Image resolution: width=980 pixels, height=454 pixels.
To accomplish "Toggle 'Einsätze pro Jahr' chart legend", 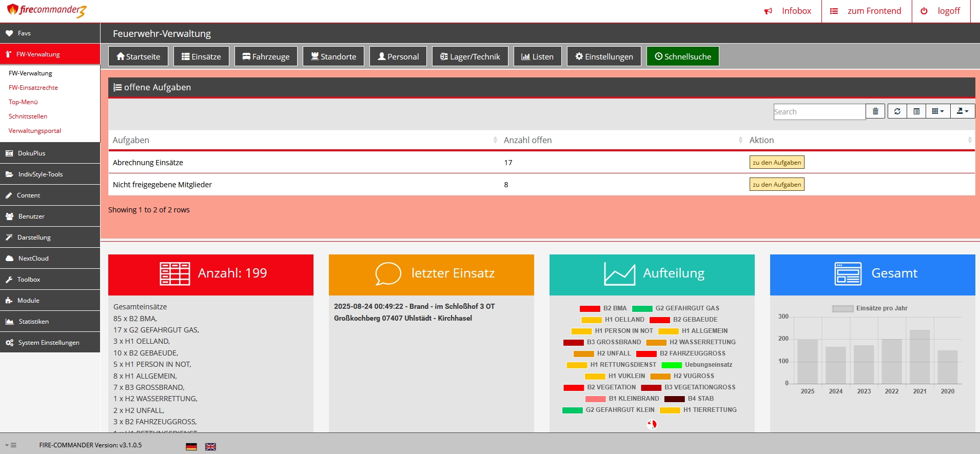I will [870, 308].
